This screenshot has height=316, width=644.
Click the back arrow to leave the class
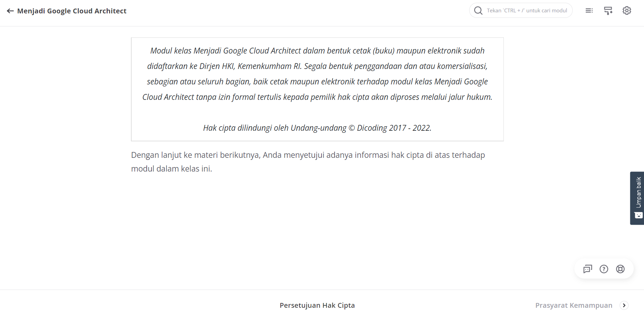[10, 11]
